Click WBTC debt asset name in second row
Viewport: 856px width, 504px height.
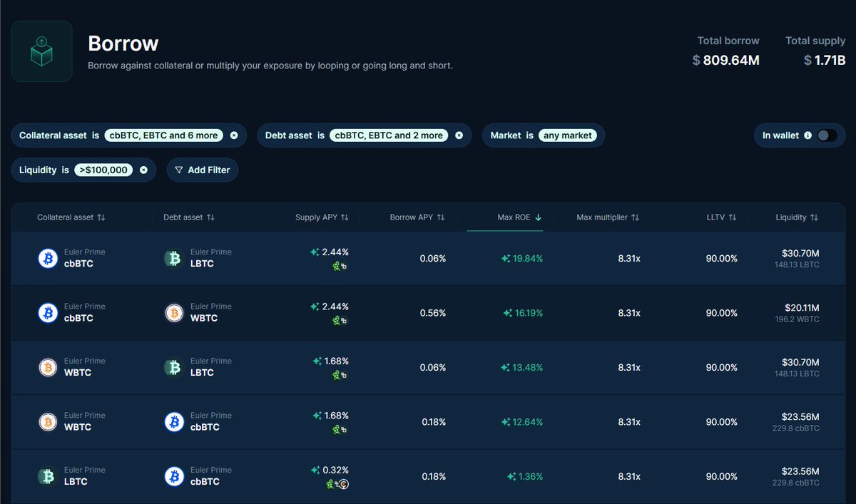point(204,318)
